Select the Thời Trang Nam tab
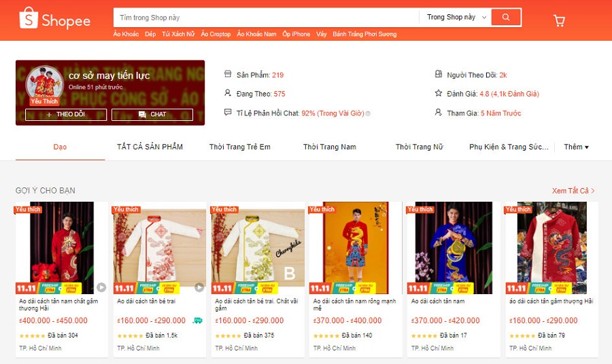This screenshot has height=364, width=612. pyautogui.click(x=329, y=147)
